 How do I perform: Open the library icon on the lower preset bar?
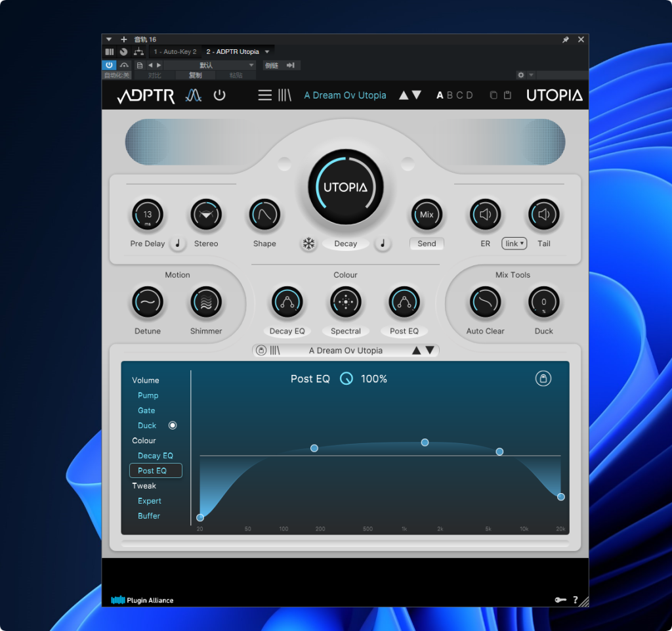click(275, 351)
